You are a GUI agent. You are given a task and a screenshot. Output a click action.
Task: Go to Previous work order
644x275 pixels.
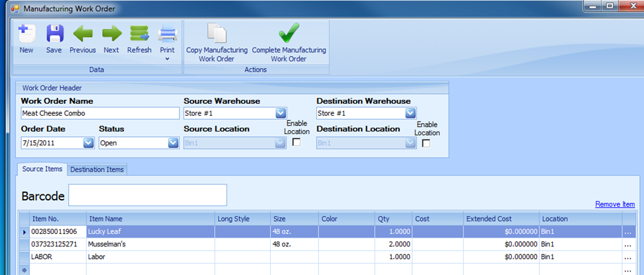[83, 34]
